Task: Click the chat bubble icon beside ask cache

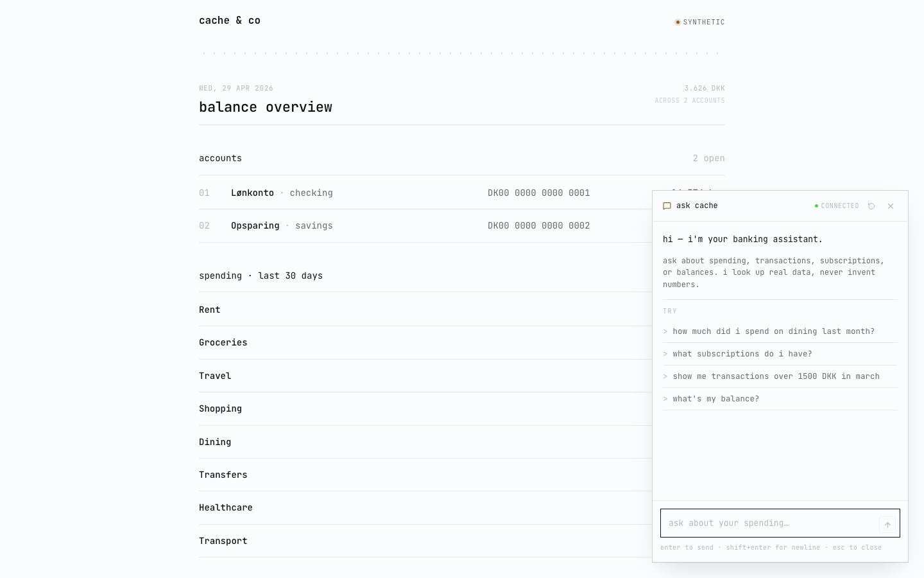Action: (x=667, y=206)
